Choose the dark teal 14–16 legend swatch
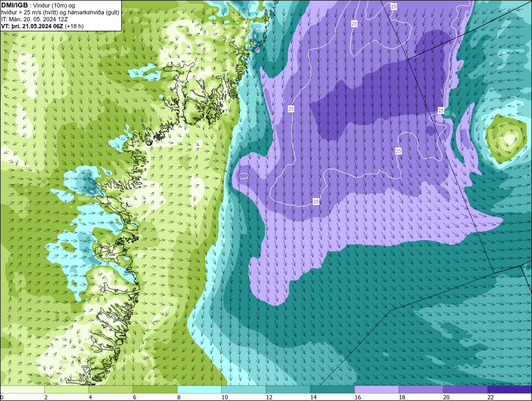The width and height of the screenshot is (532, 401). (332, 389)
